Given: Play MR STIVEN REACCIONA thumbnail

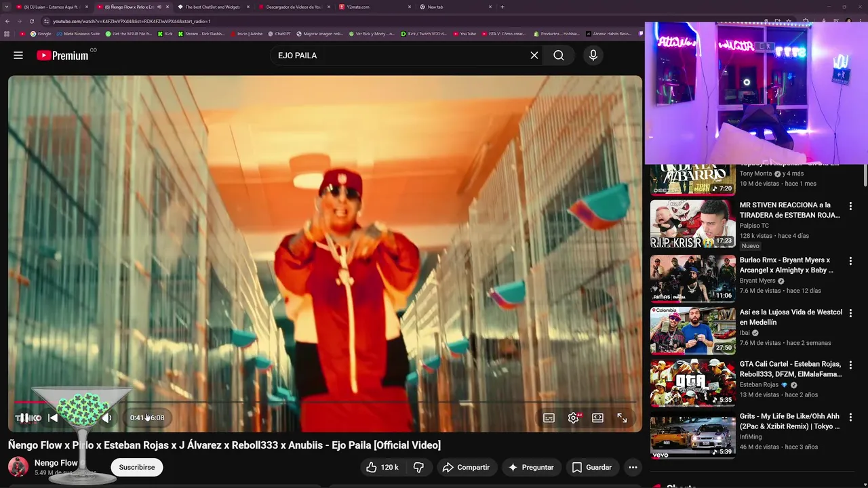Looking at the screenshot, I should coord(692,224).
